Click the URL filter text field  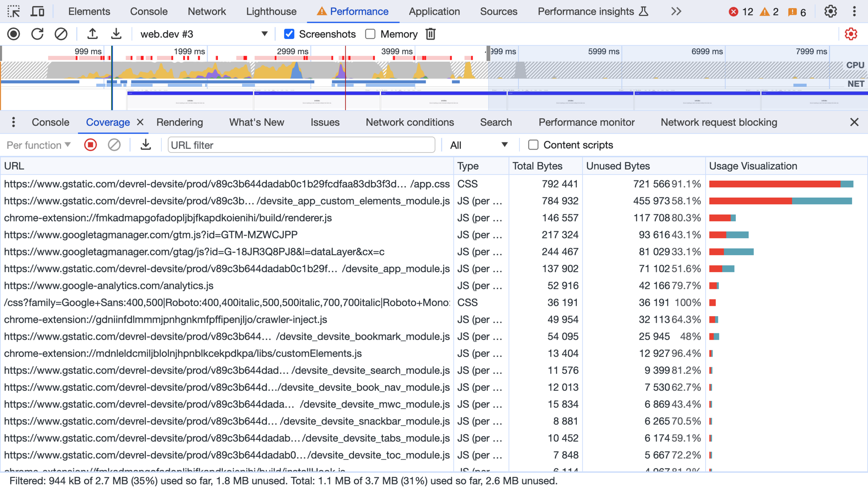pyautogui.click(x=301, y=145)
